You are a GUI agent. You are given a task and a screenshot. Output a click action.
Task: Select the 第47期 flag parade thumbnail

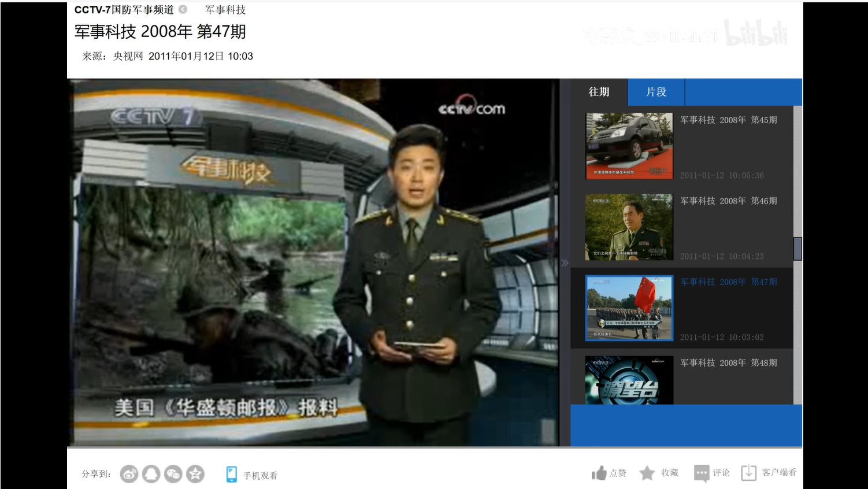click(x=629, y=308)
